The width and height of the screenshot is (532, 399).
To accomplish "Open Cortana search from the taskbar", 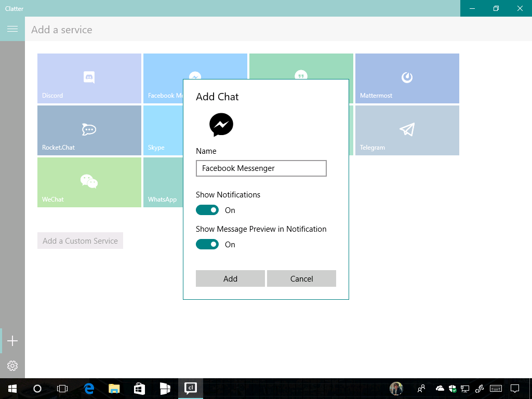I will pos(37,389).
